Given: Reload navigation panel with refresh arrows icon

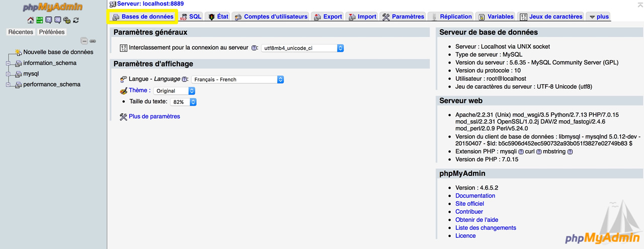Looking at the screenshot, I should (x=75, y=21).
